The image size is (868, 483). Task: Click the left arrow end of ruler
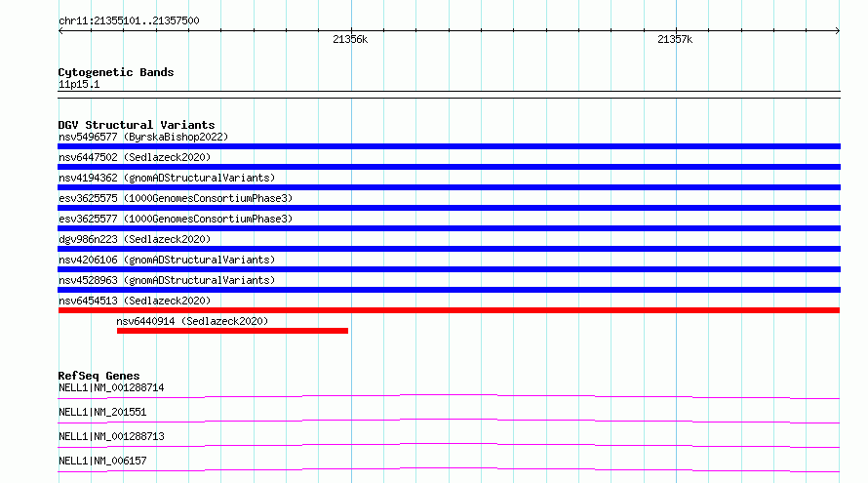[x=60, y=30]
